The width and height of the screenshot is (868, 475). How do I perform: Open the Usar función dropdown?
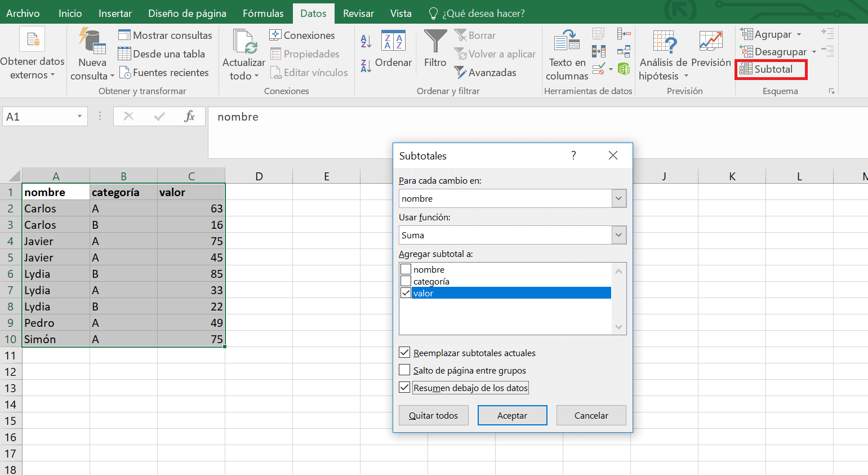click(618, 235)
